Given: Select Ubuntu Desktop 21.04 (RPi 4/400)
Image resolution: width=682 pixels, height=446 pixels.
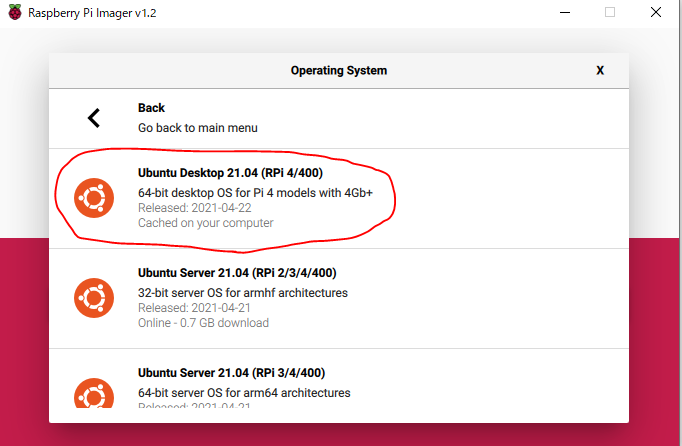Looking at the screenshot, I should tap(339, 199).
